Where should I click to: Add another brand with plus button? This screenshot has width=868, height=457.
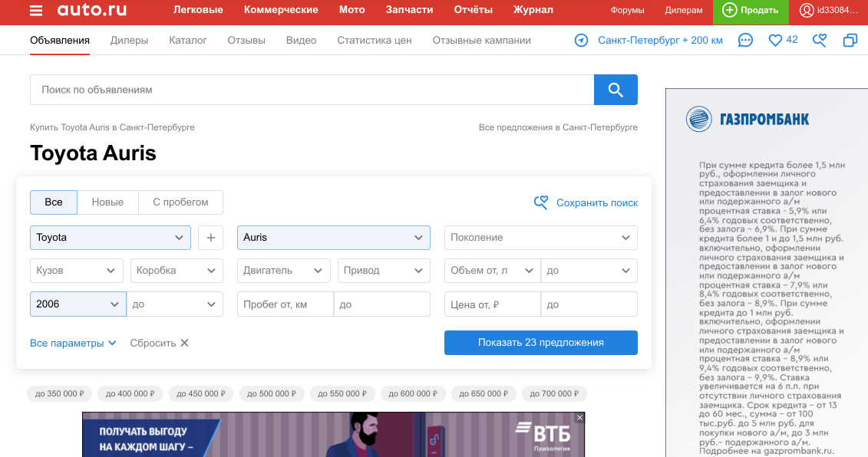(x=210, y=238)
